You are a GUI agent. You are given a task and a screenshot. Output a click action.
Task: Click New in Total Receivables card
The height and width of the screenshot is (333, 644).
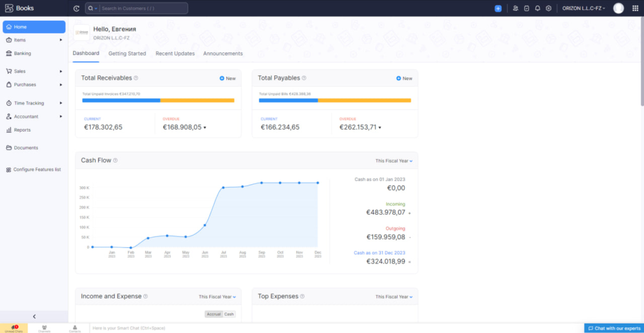[228, 79]
